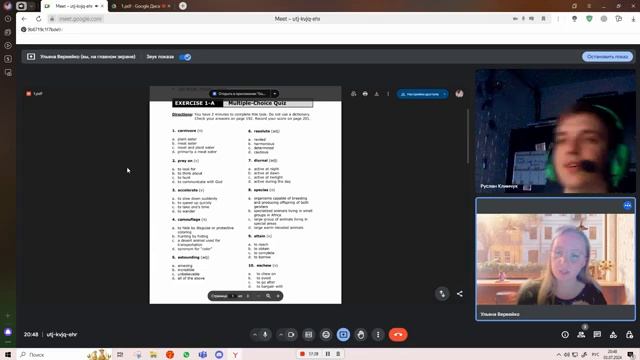Switch to the 1.pdf Google Drive tab

click(141, 6)
